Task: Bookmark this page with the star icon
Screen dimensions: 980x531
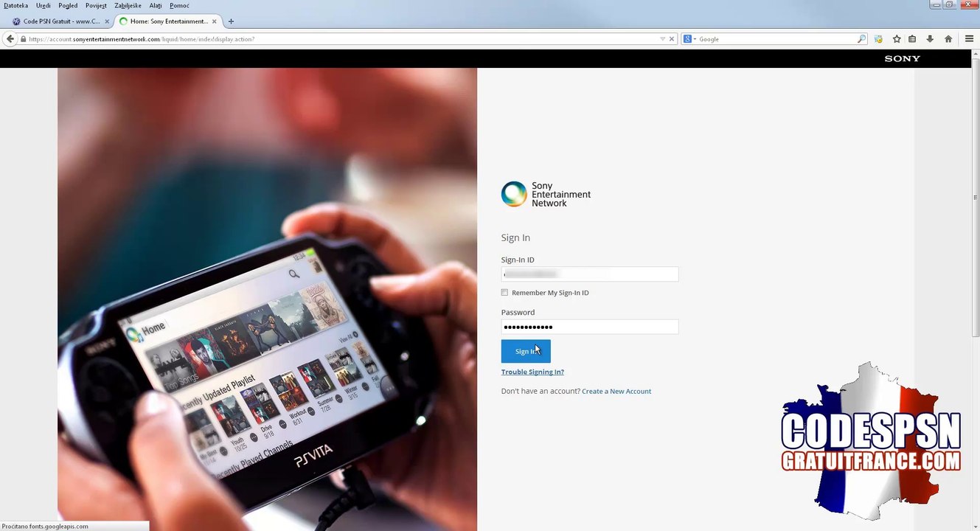Action: (897, 39)
